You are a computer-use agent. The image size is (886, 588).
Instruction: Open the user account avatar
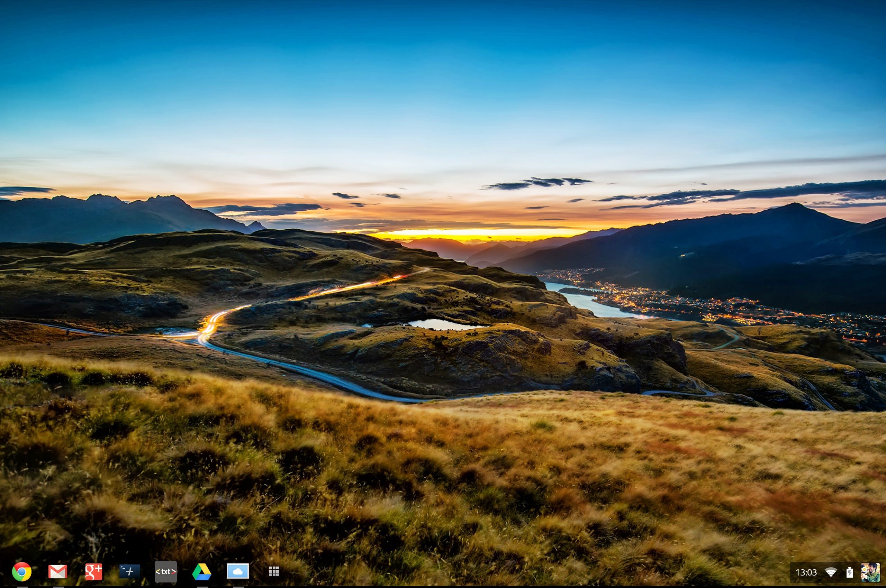coord(870,572)
